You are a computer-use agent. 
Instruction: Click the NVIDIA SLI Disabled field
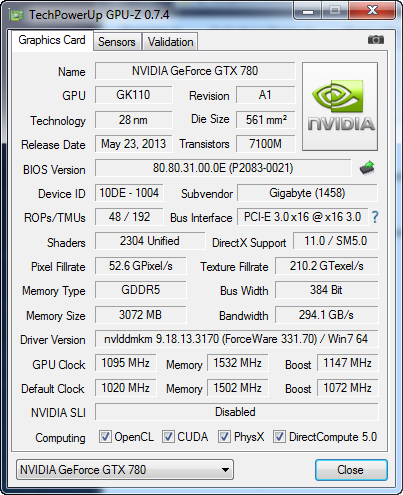coord(236,412)
